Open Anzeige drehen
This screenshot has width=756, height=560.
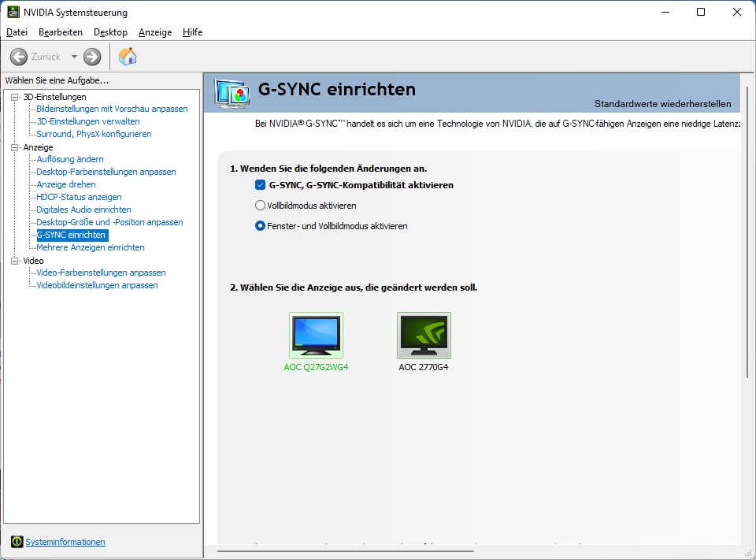click(66, 184)
